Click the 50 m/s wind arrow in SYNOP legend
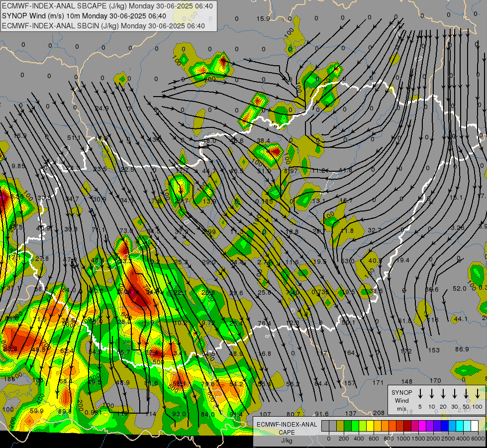Viewport: 487px width, 448px height. [x=466, y=393]
